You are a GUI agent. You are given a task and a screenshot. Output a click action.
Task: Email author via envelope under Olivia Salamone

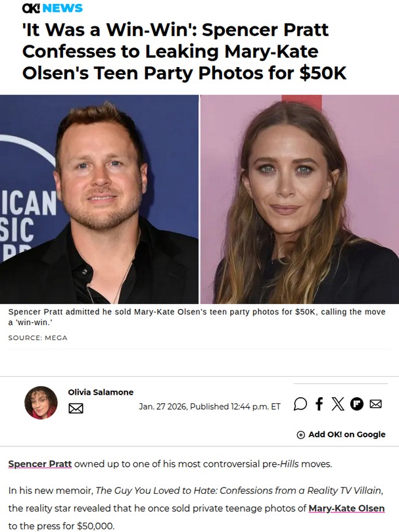tap(76, 408)
